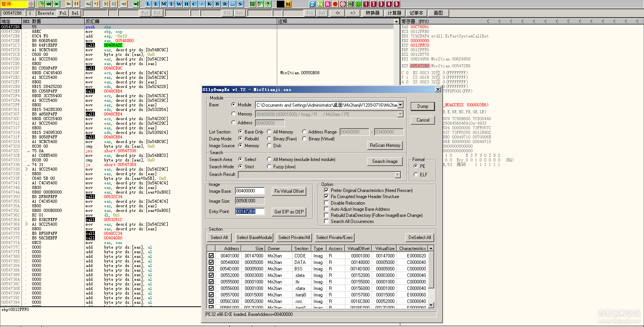The width and height of the screenshot is (644, 327).
Task: Click the Search Image button
Action: coord(385,161)
